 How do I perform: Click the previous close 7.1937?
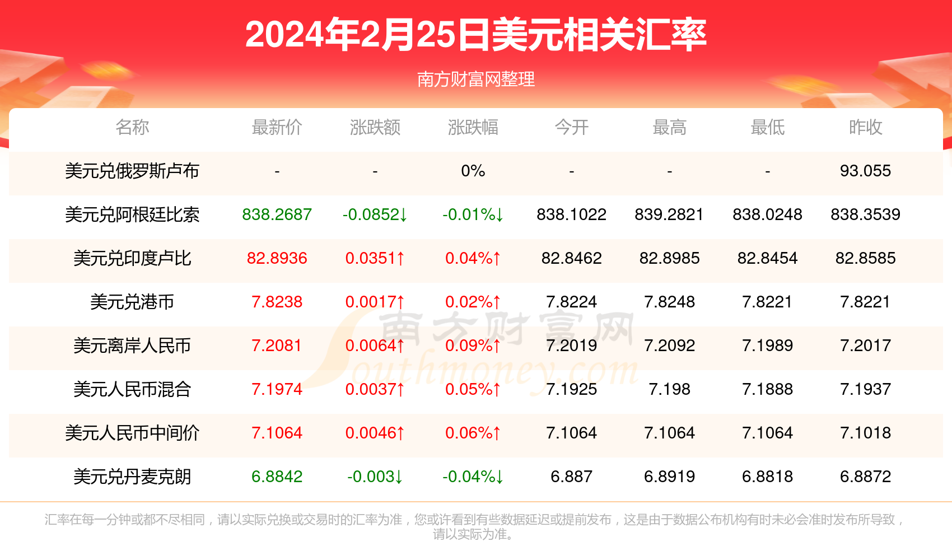click(866, 390)
